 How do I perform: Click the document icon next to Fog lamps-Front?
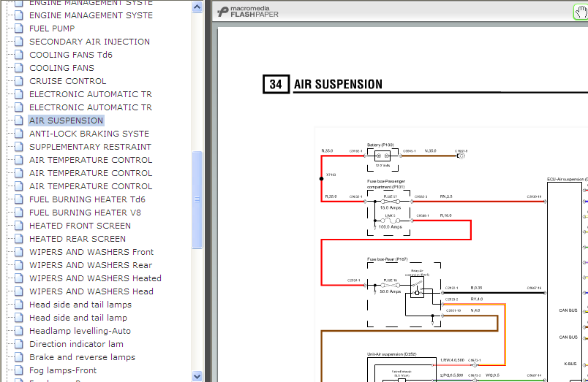click(19, 370)
